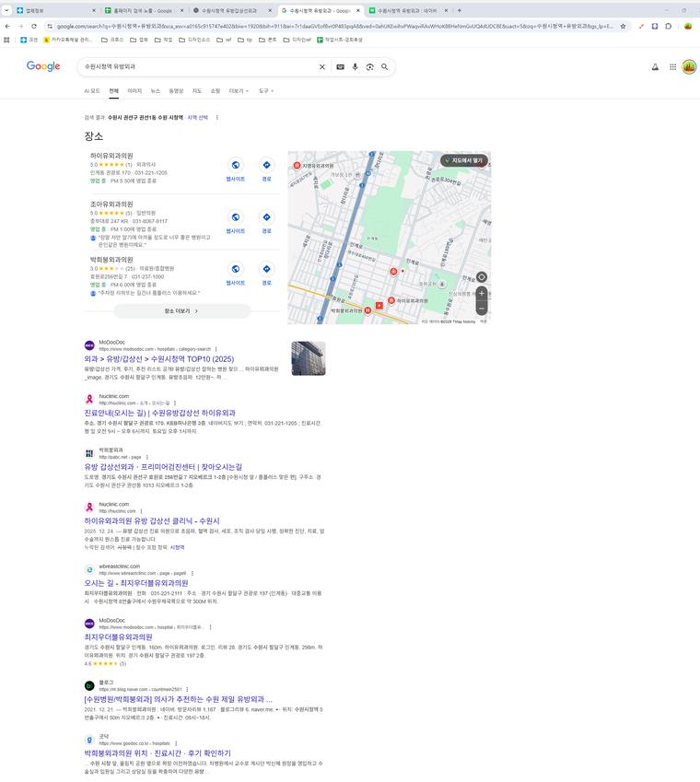Zoom out on the map
700x782 pixels.
[481, 309]
